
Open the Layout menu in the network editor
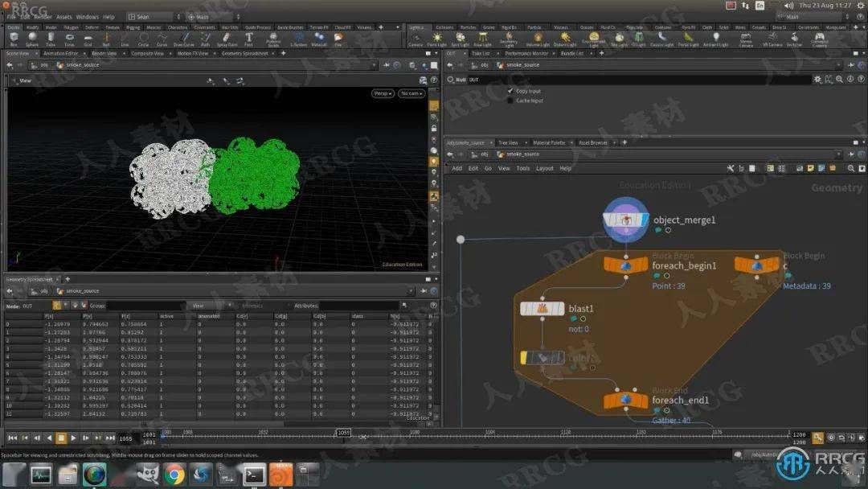(545, 168)
